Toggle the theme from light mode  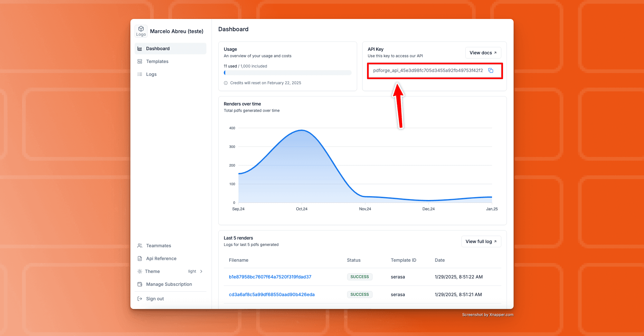pos(192,271)
